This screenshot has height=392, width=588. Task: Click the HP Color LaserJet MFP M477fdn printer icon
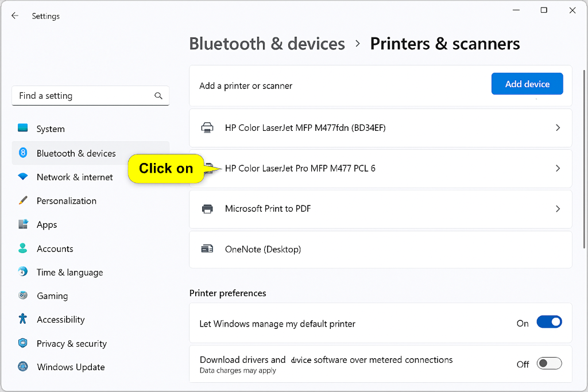coord(207,128)
